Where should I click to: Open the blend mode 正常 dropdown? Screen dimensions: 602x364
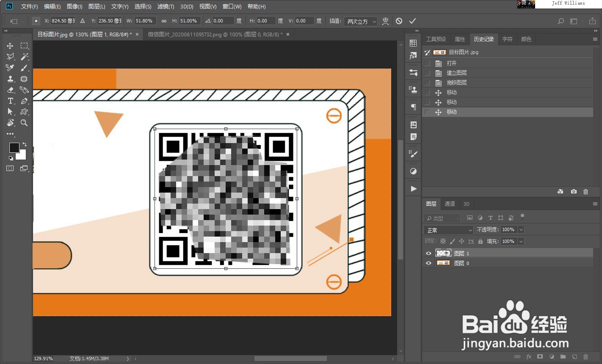coord(449,230)
